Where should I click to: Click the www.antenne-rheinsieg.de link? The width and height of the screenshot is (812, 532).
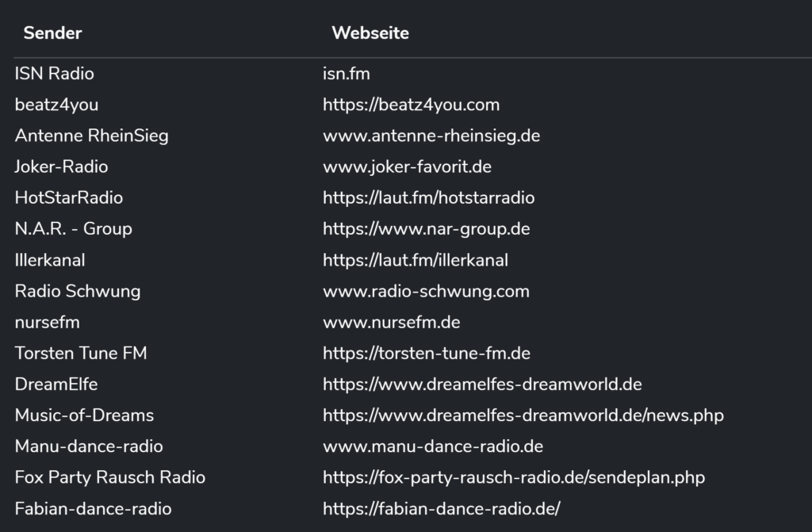[431, 136]
